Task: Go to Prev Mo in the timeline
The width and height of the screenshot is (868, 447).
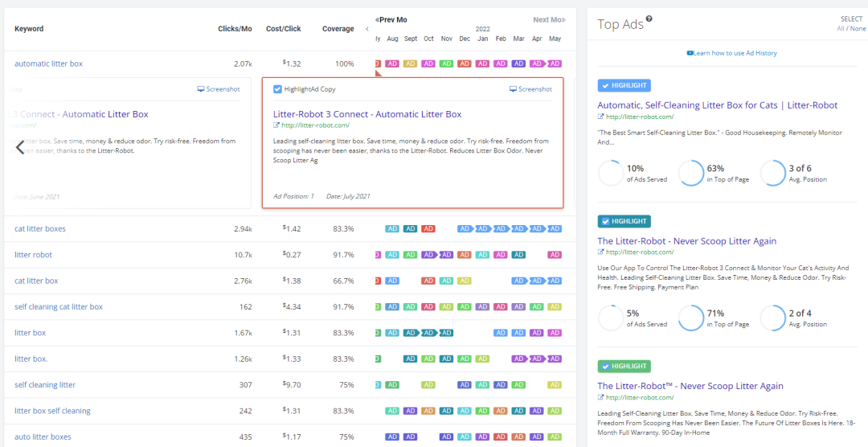Action: point(391,19)
